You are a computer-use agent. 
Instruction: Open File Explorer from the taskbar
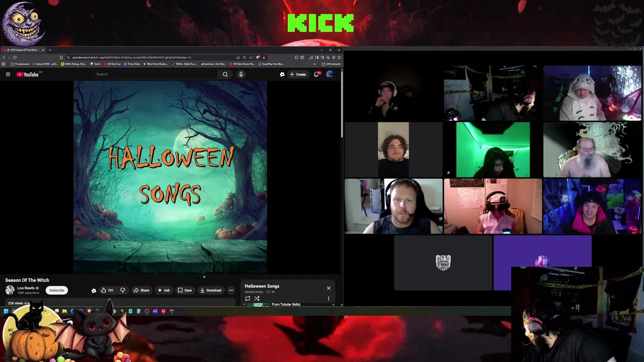tap(64, 311)
